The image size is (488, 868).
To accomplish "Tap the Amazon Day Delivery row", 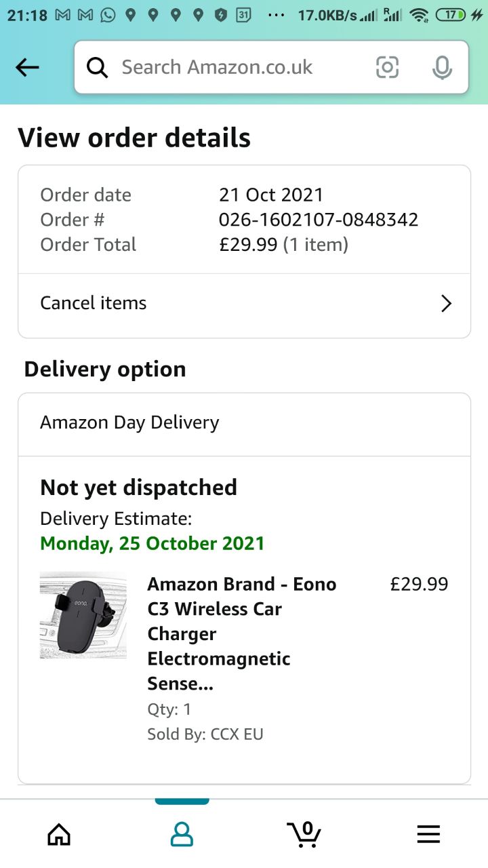I will [244, 422].
